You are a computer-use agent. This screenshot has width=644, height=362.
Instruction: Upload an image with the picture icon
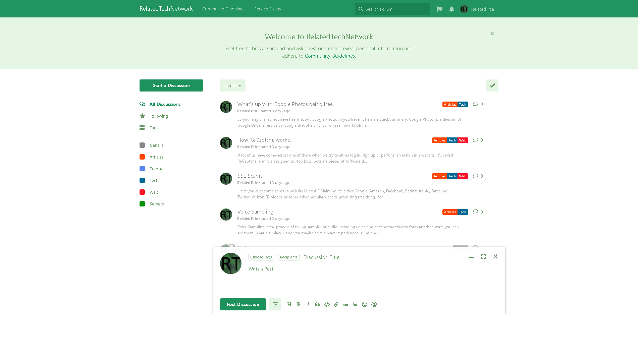[275, 304]
